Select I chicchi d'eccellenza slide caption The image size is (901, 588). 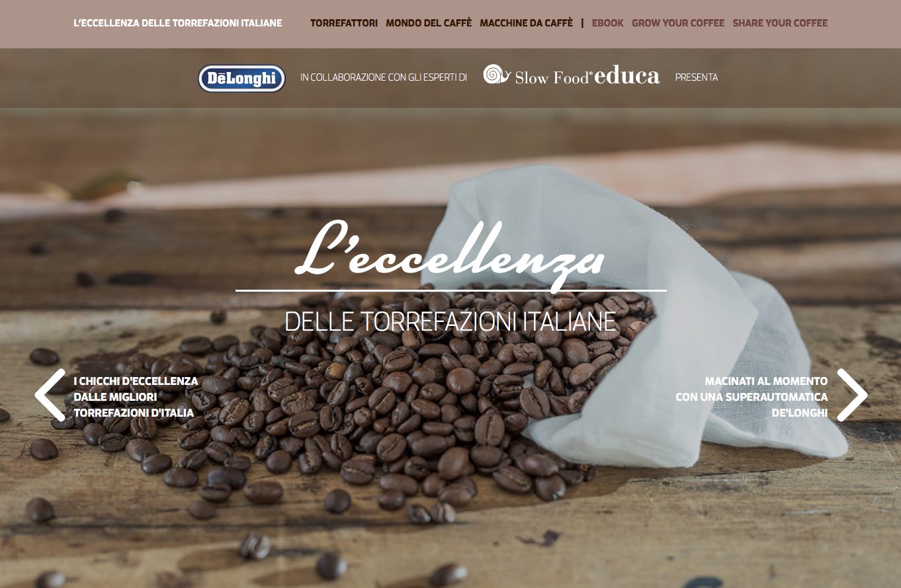pyautogui.click(x=136, y=397)
